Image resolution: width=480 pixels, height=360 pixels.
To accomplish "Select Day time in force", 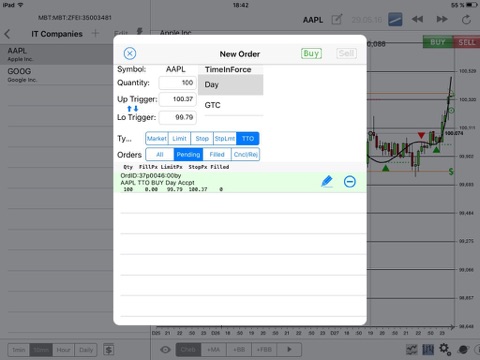I will (x=231, y=85).
